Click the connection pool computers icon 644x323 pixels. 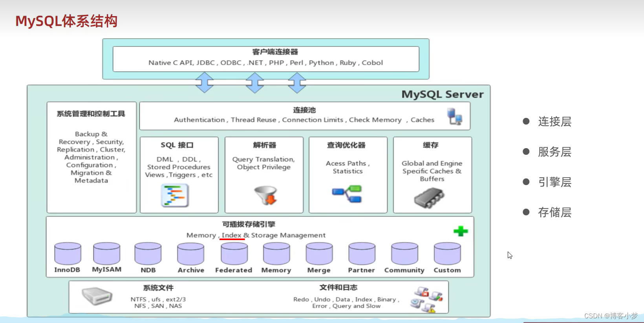pos(455,117)
